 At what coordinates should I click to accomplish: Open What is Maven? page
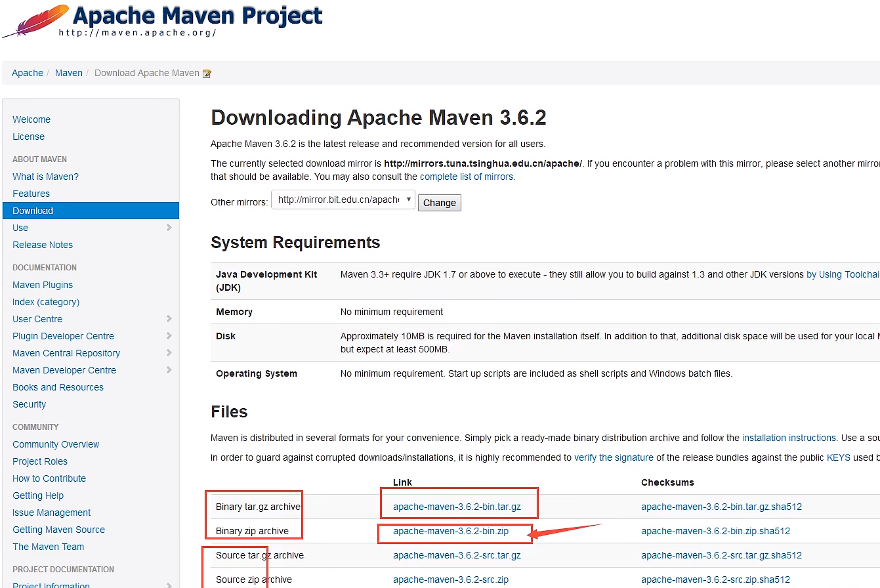(45, 177)
